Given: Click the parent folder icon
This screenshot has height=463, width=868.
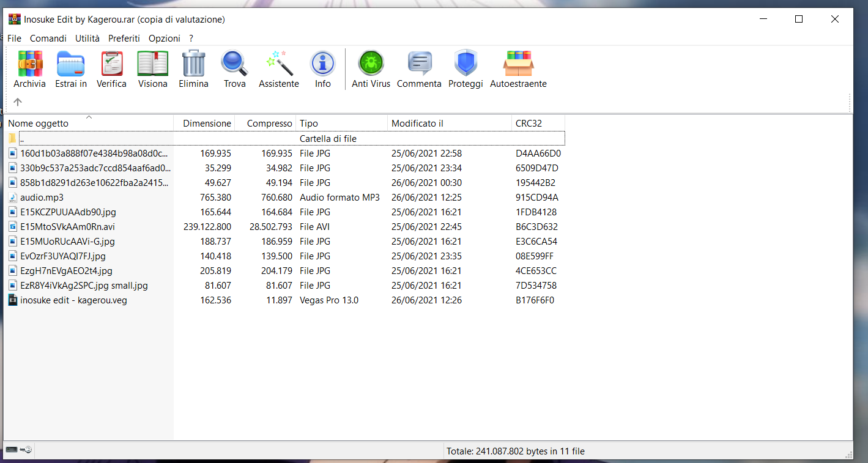Looking at the screenshot, I should pyautogui.click(x=12, y=139).
